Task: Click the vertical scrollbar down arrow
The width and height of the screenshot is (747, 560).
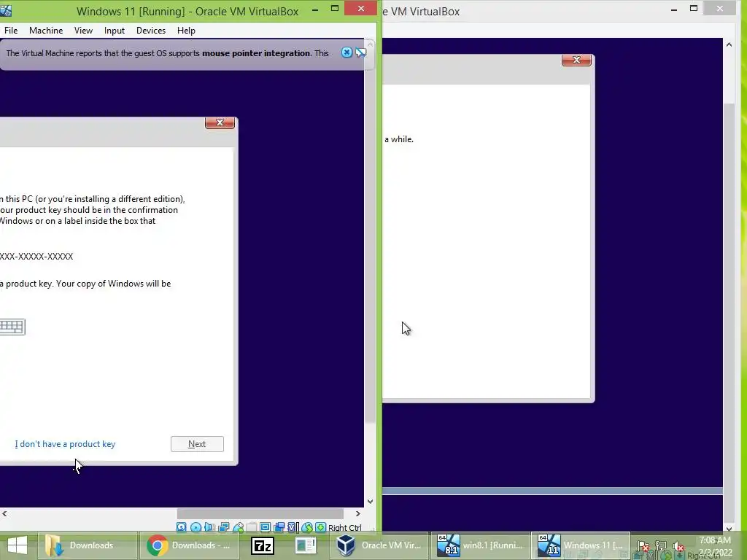Action: pos(370,502)
